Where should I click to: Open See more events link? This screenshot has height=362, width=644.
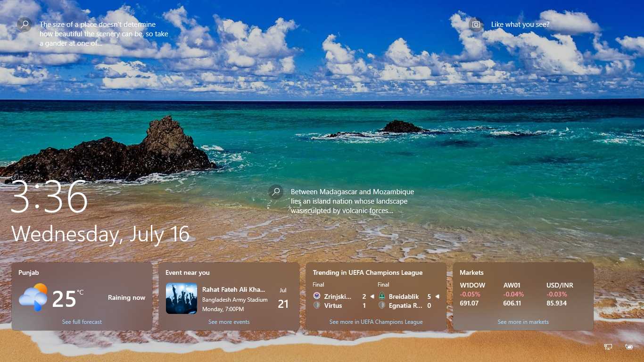click(x=229, y=322)
